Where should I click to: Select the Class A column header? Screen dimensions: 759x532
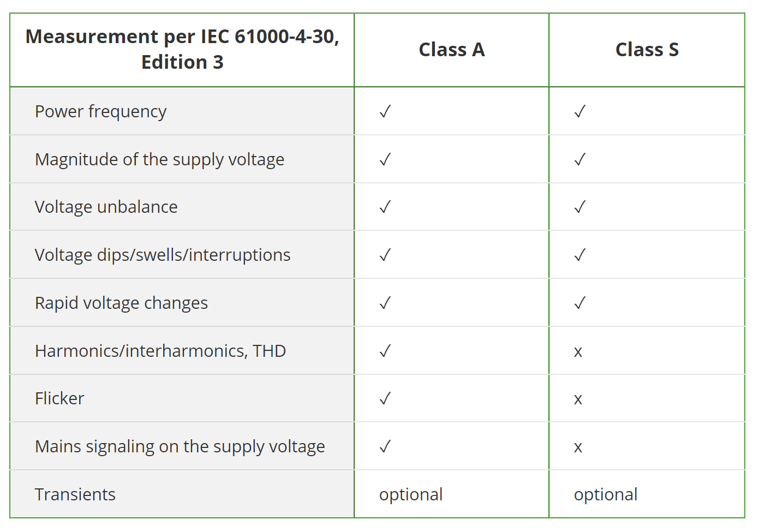pos(451,50)
